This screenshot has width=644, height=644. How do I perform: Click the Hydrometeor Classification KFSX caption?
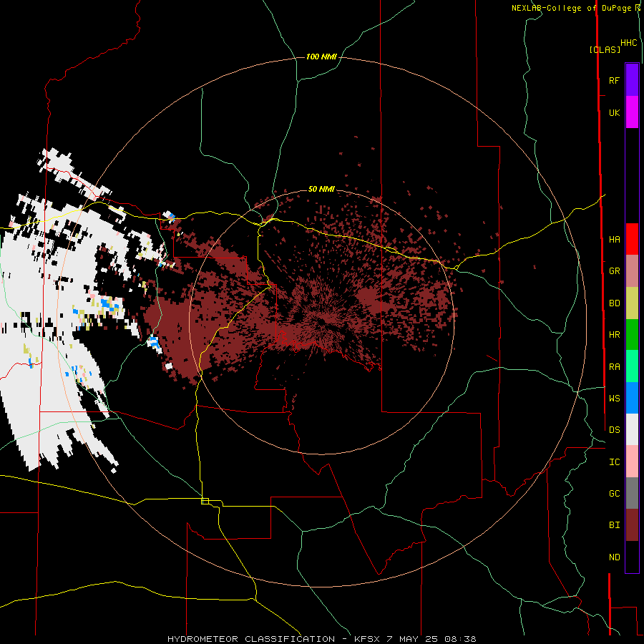click(321, 639)
